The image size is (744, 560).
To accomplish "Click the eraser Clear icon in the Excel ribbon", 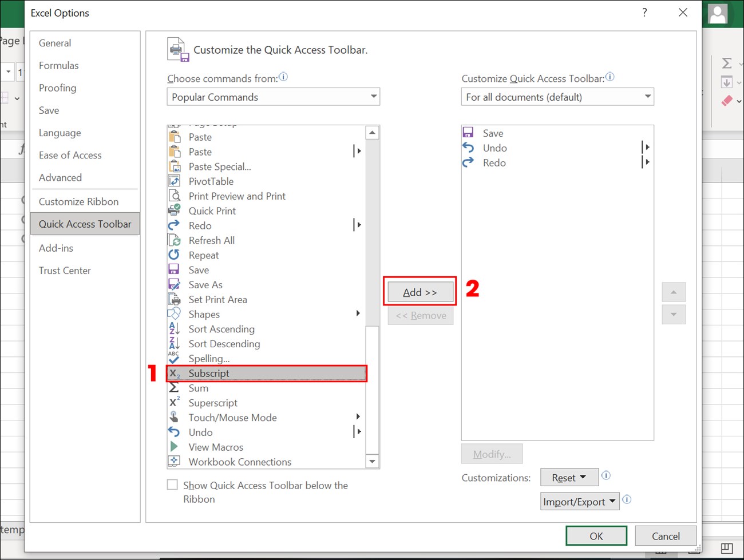I will point(727,101).
